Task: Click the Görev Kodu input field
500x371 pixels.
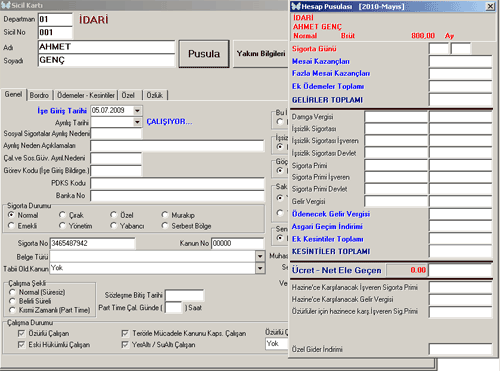Action: pyautogui.click(x=116, y=171)
